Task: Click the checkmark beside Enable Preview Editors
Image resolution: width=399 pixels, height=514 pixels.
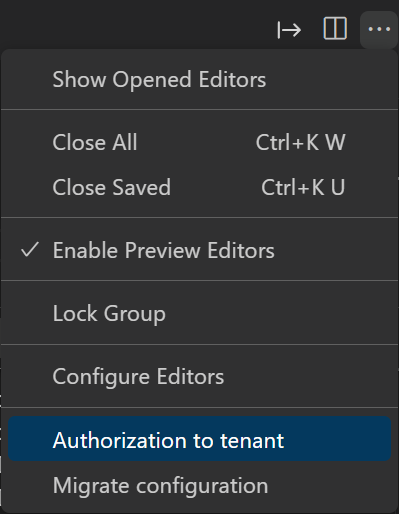Action: (30, 250)
